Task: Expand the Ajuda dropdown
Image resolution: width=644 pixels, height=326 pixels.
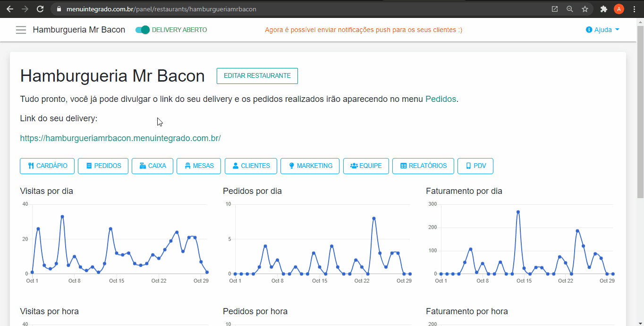Action: [602, 30]
